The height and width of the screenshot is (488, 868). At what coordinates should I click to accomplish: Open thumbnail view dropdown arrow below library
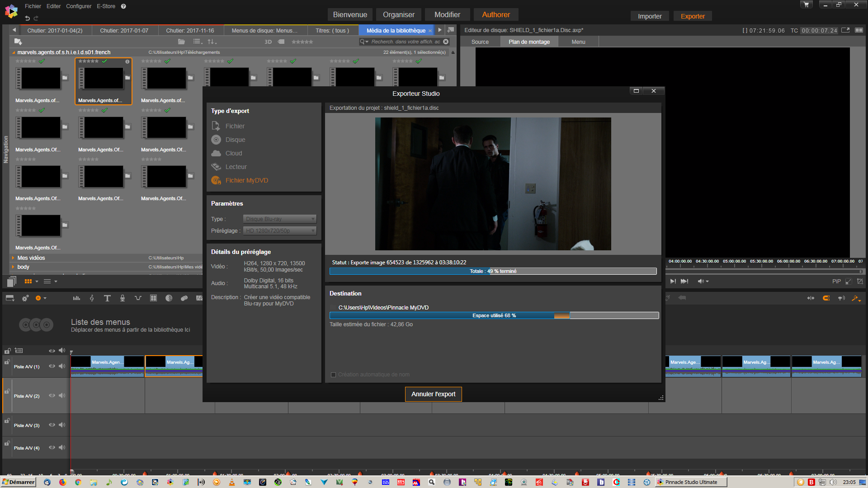(x=37, y=282)
